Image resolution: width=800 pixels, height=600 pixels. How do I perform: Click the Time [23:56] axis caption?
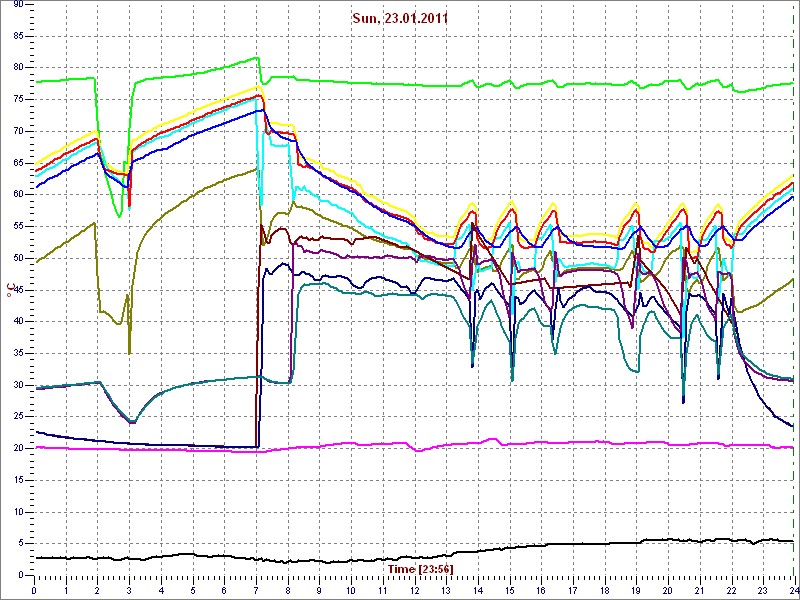pos(420,568)
